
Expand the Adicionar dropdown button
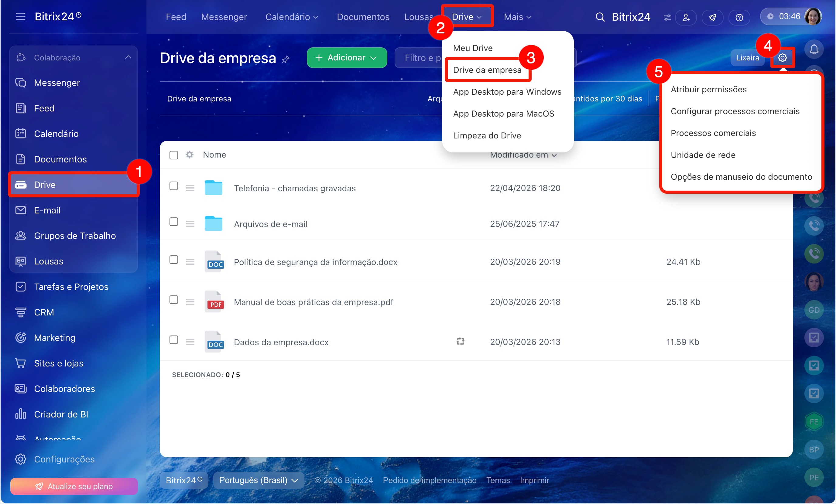point(346,58)
